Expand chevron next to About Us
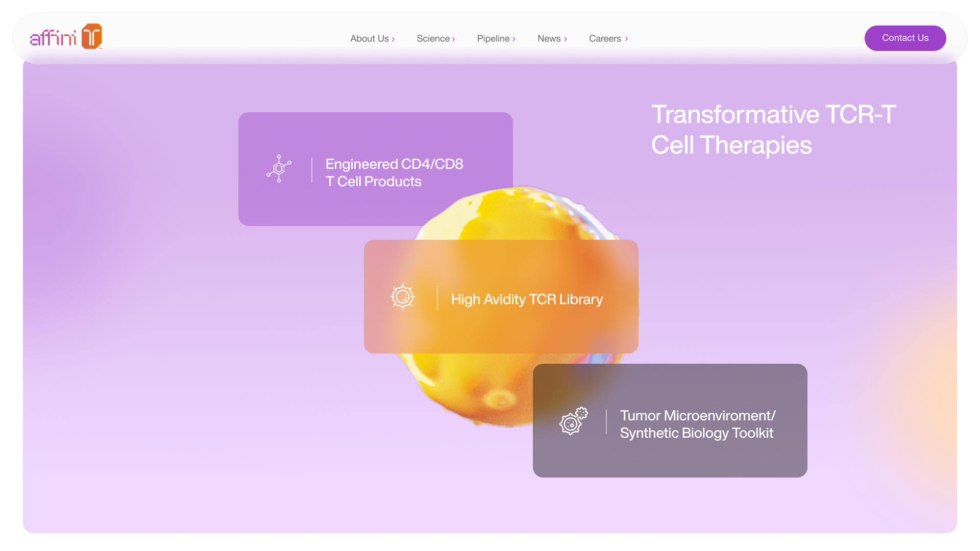This screenshot has height=551, width=980. click(393, 39)
